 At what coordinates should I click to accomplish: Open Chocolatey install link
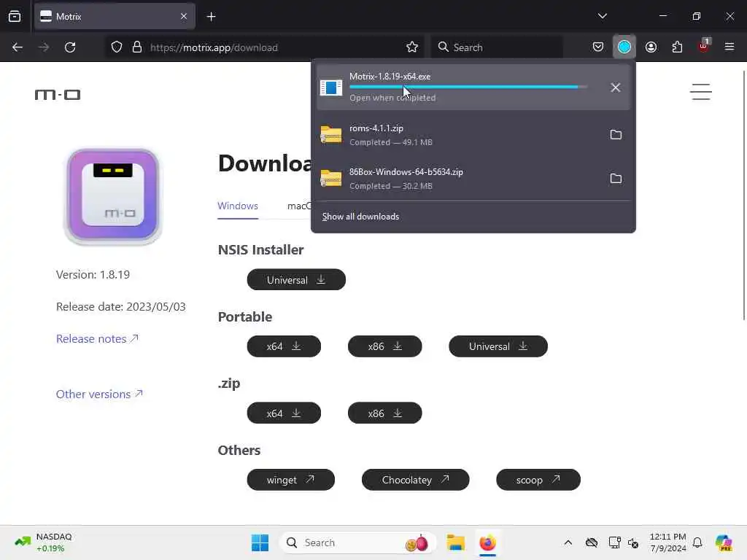click(415, 480)
